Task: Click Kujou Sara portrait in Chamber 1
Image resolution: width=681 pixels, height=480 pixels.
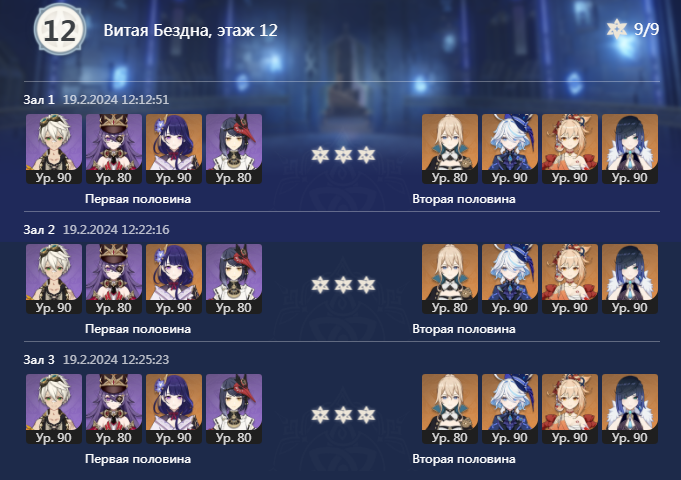Action: click(x=234, y=149)
